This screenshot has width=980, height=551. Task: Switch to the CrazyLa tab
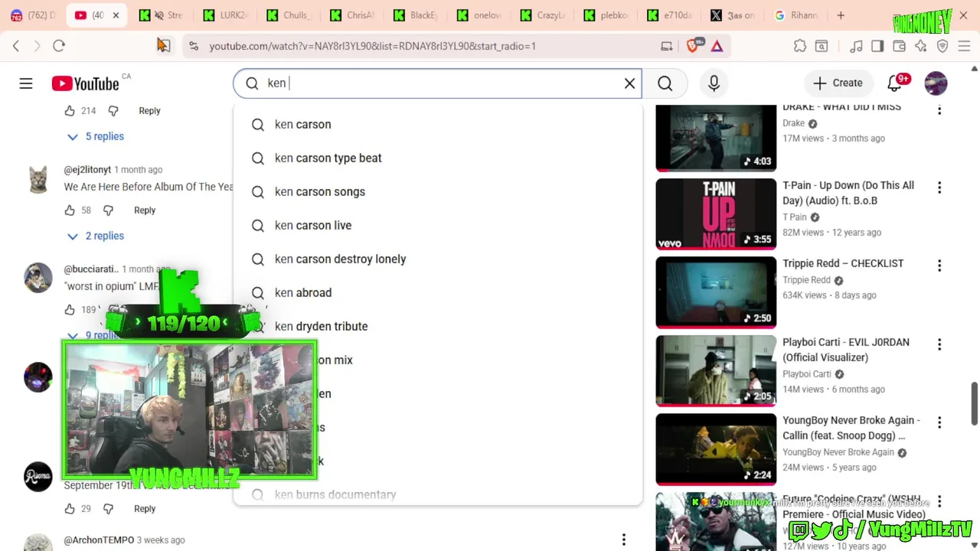(x=541, y=15)
